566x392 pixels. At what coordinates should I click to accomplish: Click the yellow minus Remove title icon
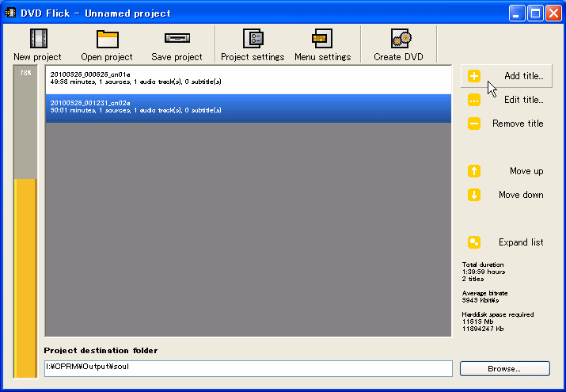474,124
